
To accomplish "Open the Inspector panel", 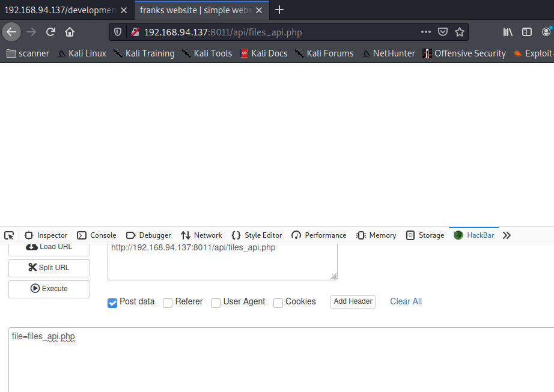I will pyautogui.click(x=46, y=235).
